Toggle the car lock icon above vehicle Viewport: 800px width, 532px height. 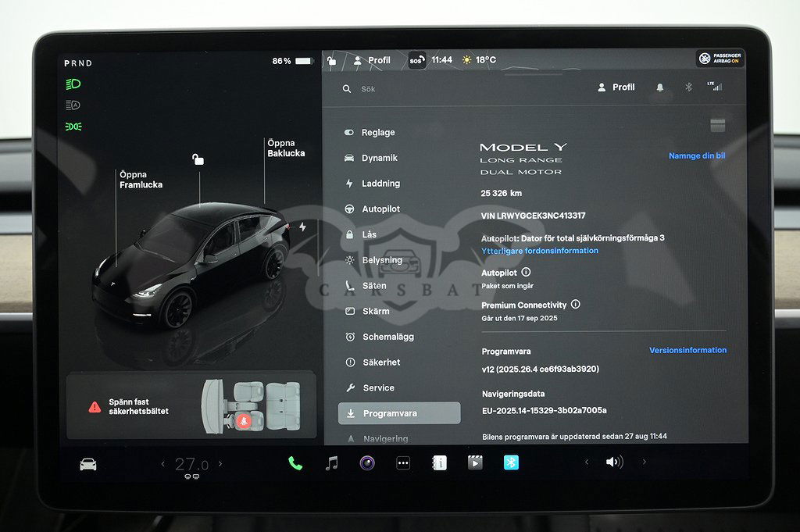point(198,159)
